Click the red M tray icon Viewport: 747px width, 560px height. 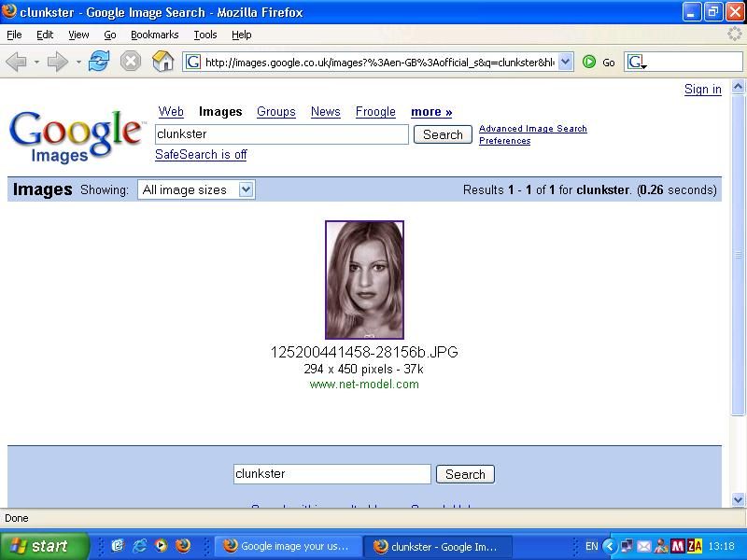678,546
